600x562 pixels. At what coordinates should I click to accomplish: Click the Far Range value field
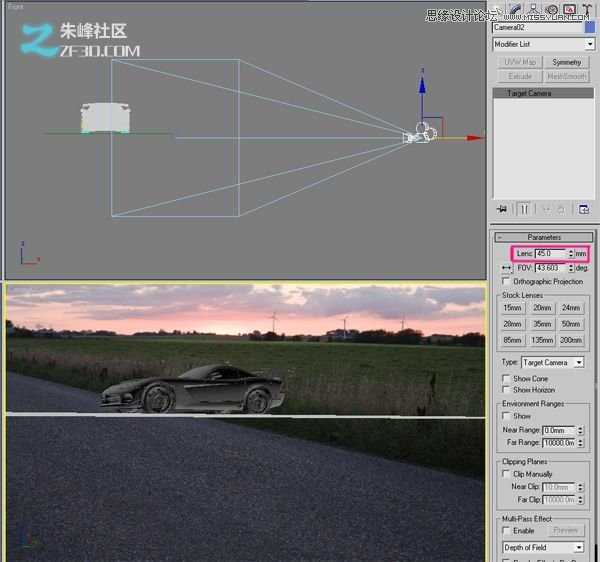[x=559, y=443]
